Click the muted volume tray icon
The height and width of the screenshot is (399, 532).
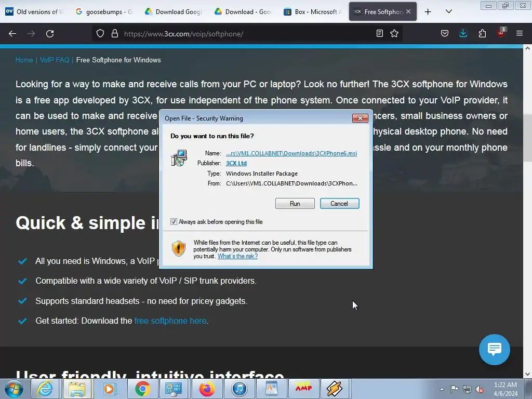point(480,389)
